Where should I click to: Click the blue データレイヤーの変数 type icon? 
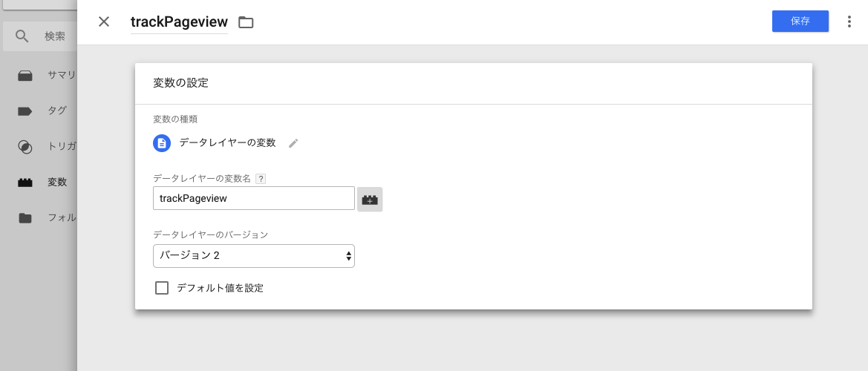162,143
